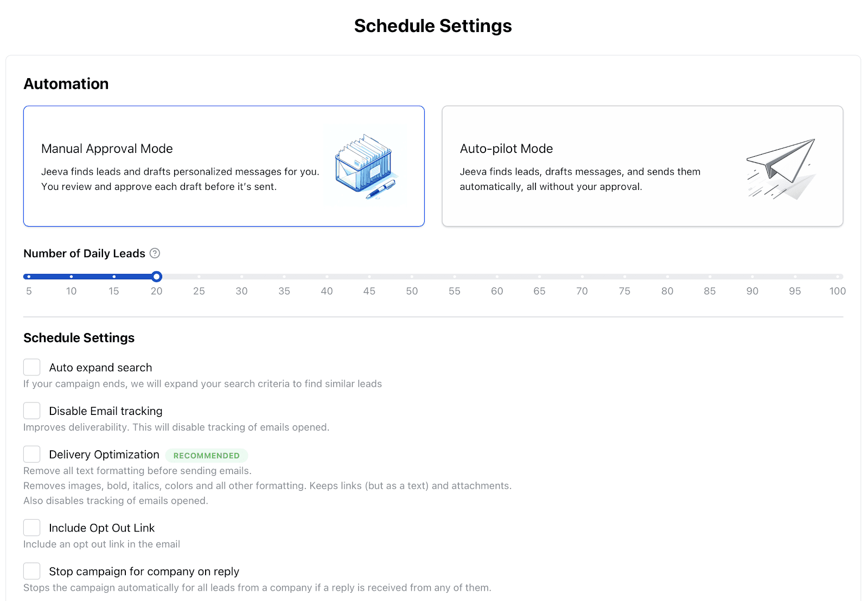This screenshot has height=601, width=868.
Task: Check Stop campaign for company on reply
Action: [32, 571]
